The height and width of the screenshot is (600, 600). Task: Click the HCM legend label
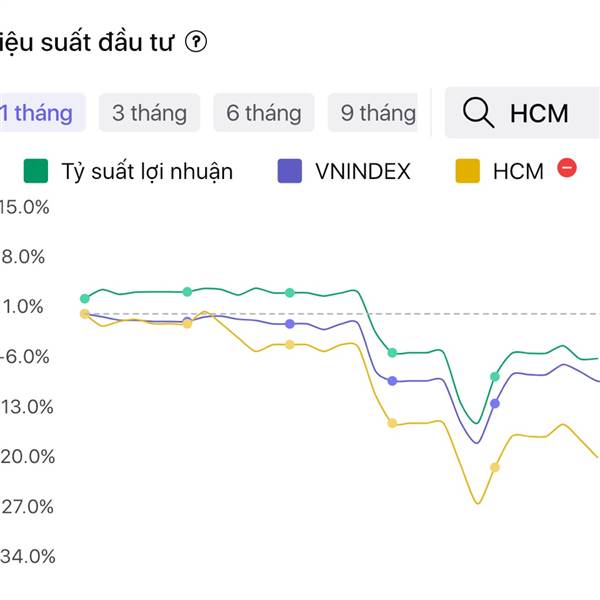[518, 171]
